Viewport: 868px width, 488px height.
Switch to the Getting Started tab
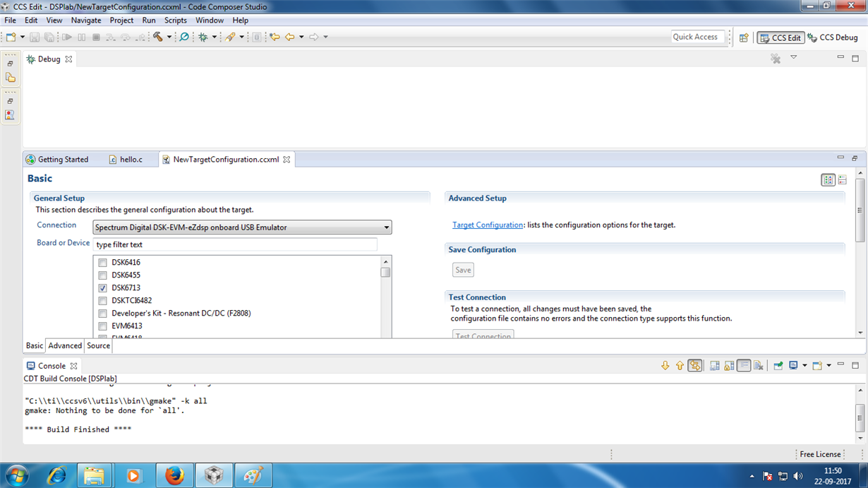click(x=56, y=160)
